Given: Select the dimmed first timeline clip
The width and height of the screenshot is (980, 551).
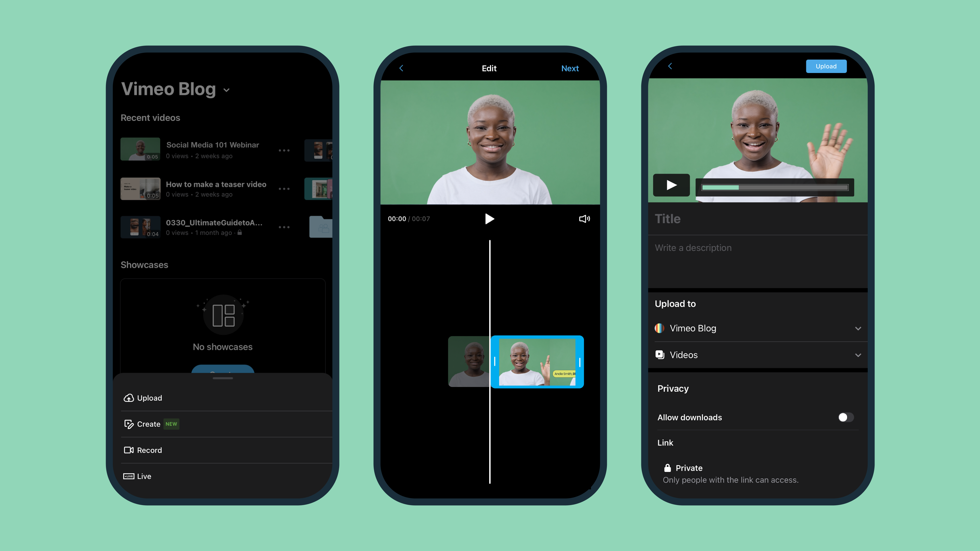Looking at the screenshot, I should tap(469, 362).
